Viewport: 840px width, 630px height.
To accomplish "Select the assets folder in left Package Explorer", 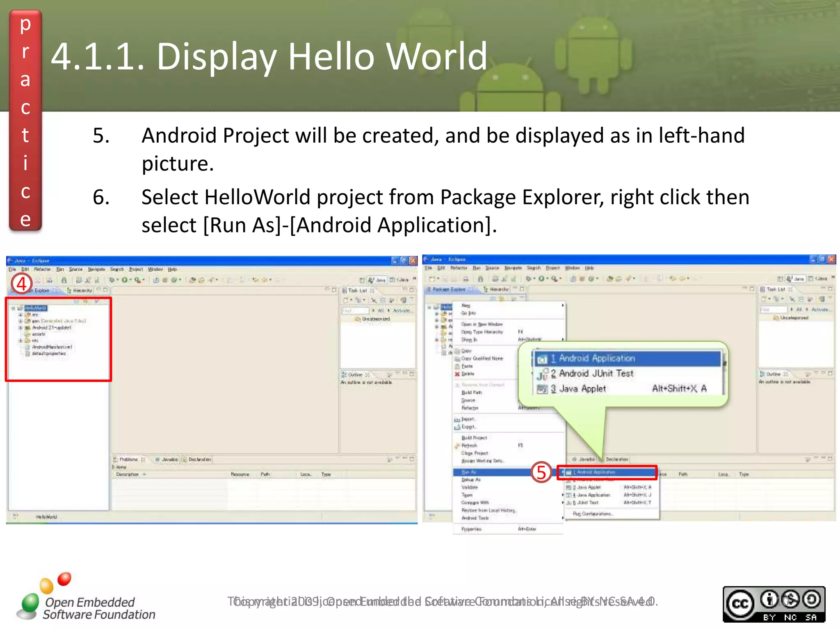I will tap(39, 334).
